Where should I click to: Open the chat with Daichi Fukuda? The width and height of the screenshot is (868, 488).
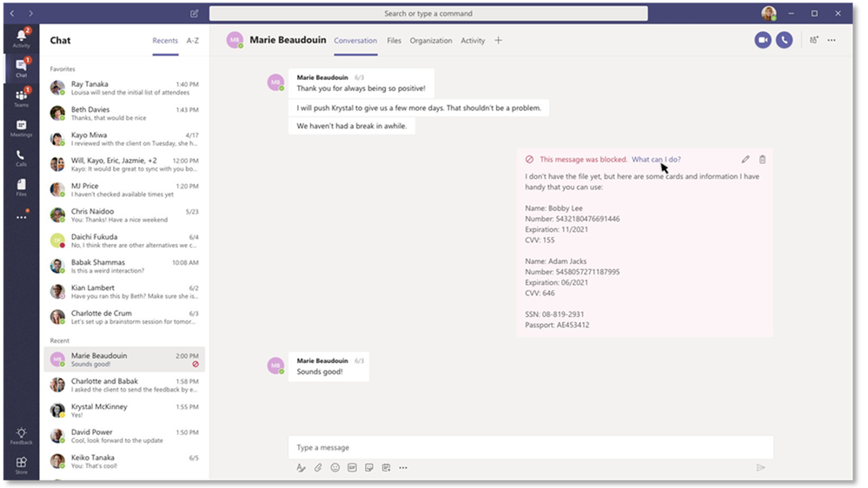[124, 241]
